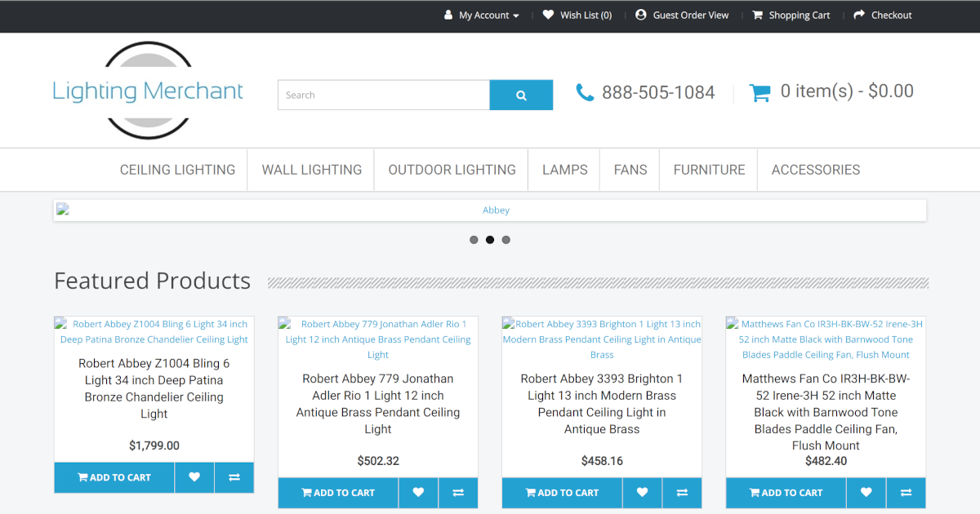Add Jonathan Adler Rio pendant to wish list
The image size is (980, 514).
(418, 493)
